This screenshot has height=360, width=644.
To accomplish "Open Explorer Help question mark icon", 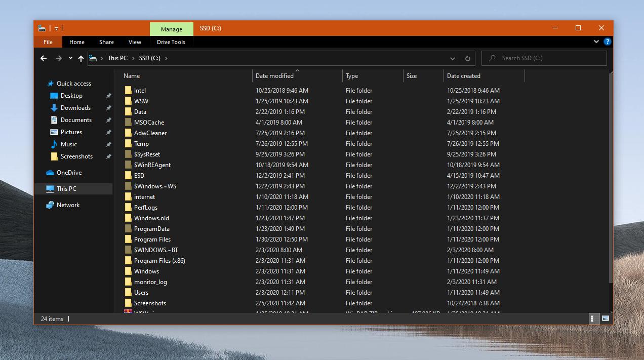I will (x=607, y=42).
